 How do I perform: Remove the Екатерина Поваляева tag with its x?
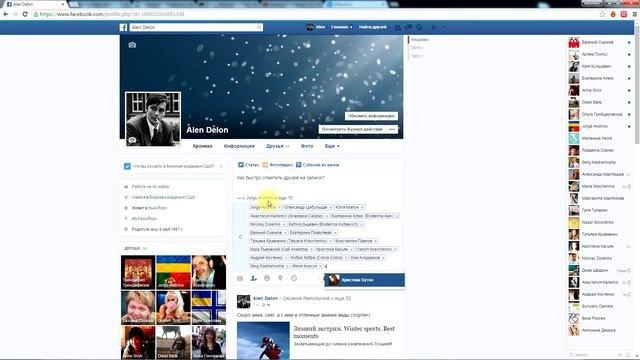pyautogui.click(x=335, y=233)
